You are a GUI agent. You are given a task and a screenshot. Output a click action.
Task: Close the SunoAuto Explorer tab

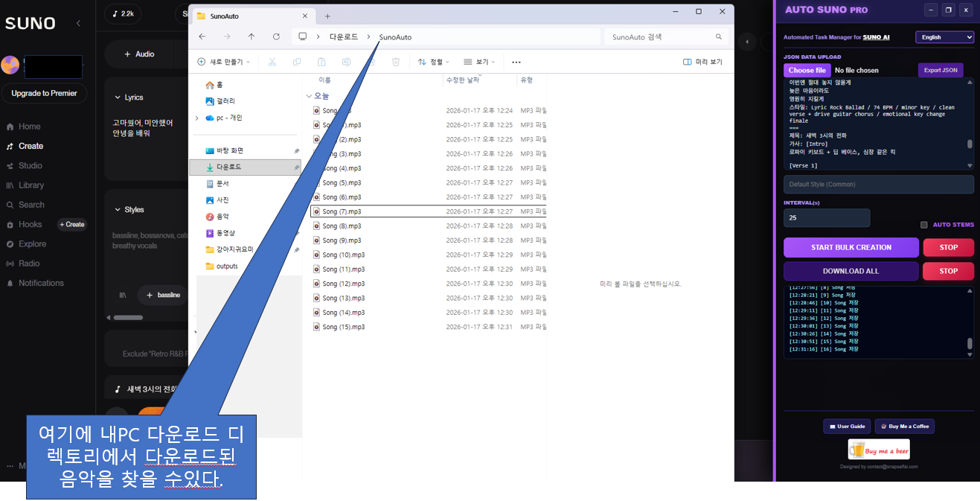[x=304, y=16]
